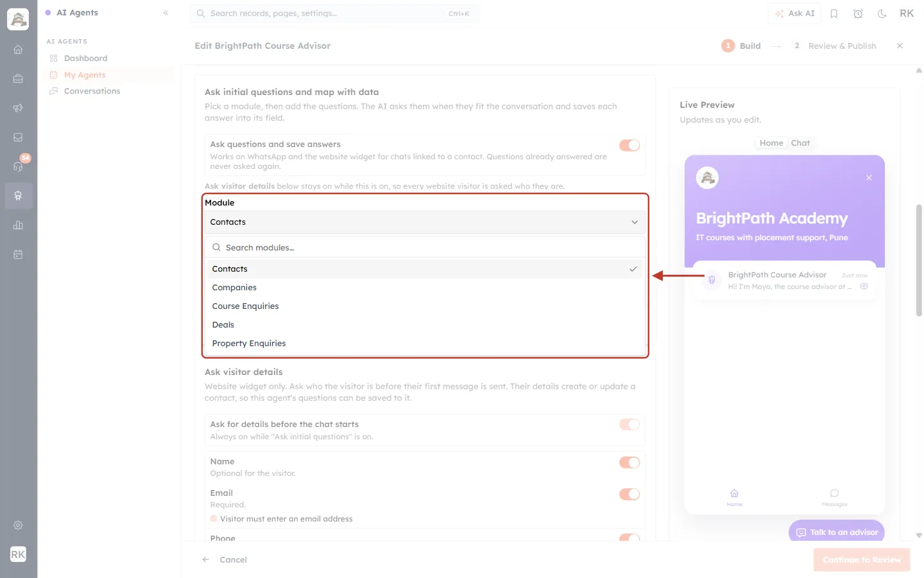Toggle the Name visitor detail switch
This screenshot has width=924, height=578.
point(629,462)
